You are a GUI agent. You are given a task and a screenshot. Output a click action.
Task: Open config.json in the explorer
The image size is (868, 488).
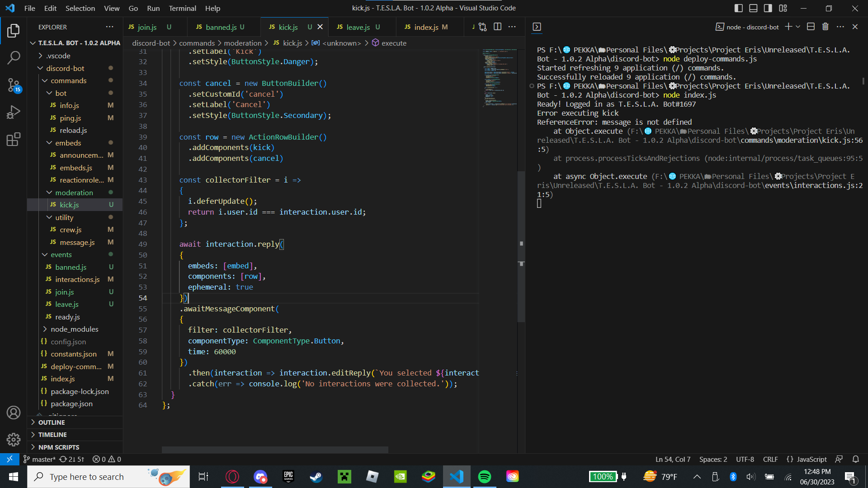click(68, 342)
